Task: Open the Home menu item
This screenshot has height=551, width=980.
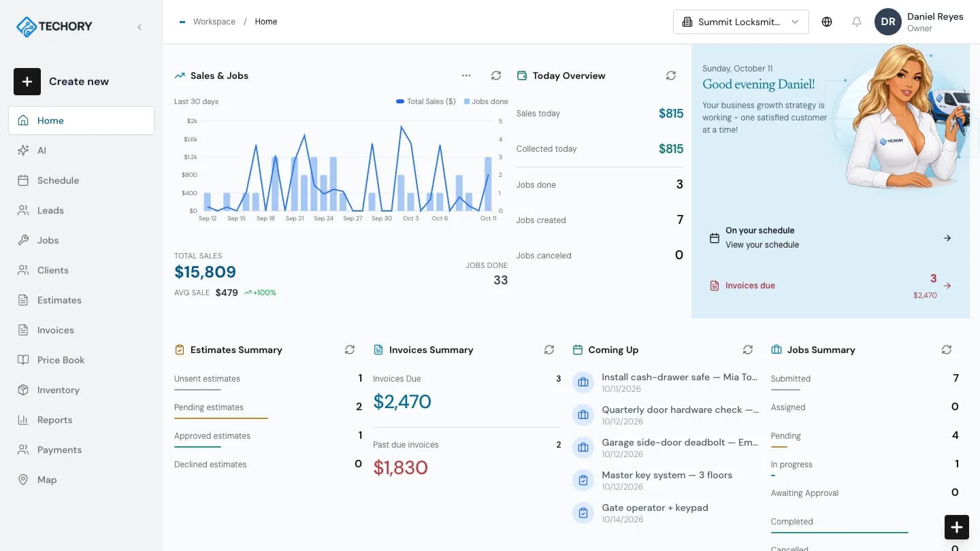Action: point(82,120)
